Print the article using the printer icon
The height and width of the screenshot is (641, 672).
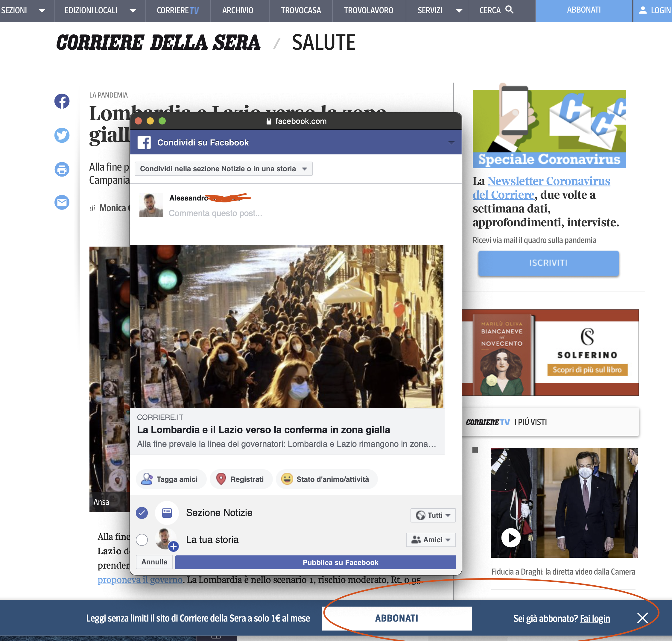62,169
